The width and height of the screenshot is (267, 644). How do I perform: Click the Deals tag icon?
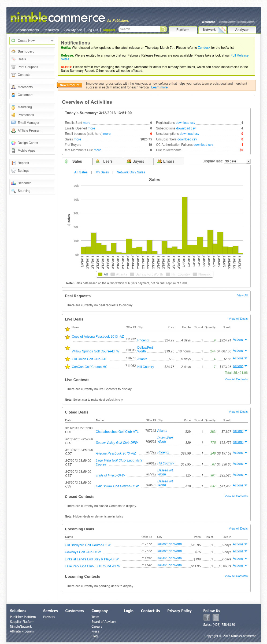[13, 59]
